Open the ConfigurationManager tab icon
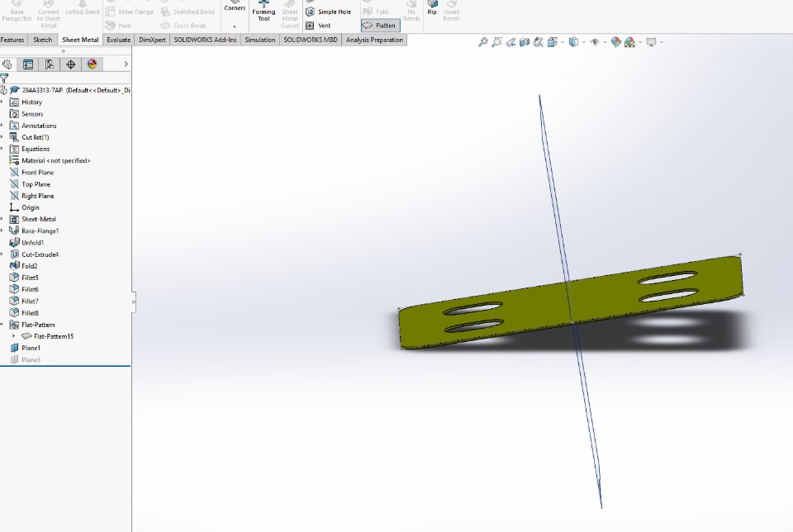This screenshot has width=793, height=532. pos(49,64)
